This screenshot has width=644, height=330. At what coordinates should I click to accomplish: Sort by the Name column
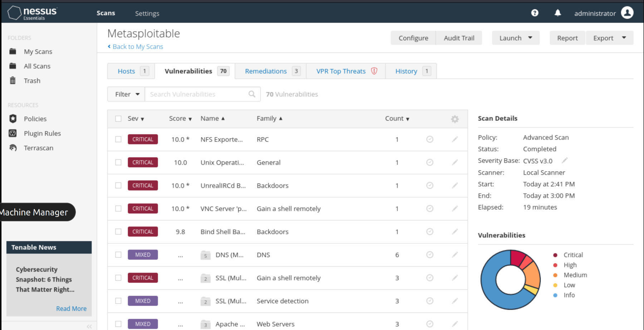[213, 118]
